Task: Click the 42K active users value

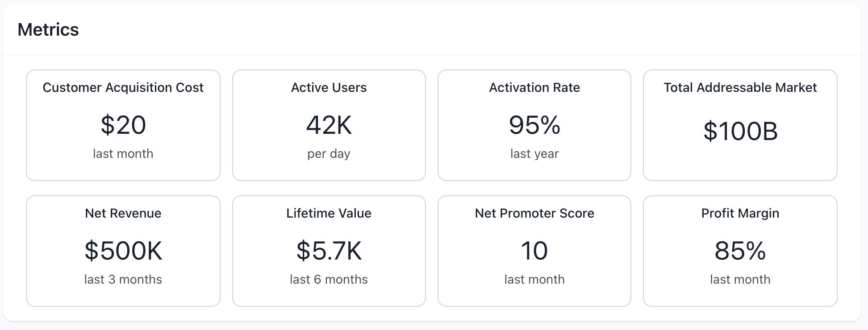Action: (329, 125)
